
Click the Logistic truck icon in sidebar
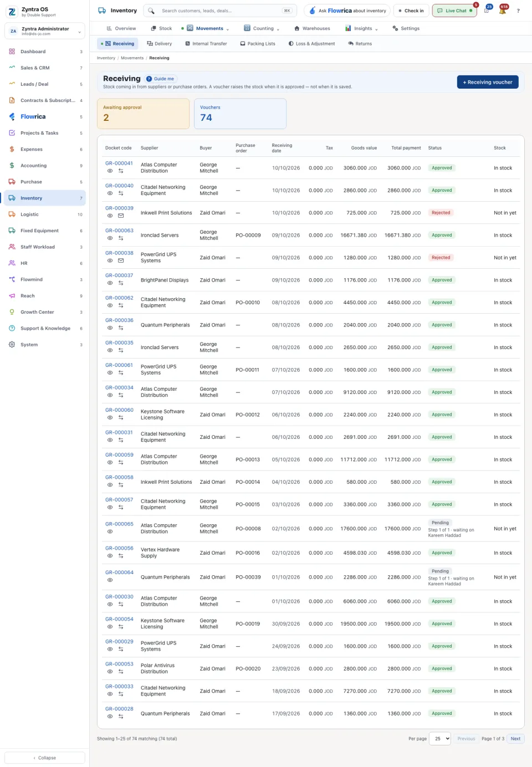[12, 214]
